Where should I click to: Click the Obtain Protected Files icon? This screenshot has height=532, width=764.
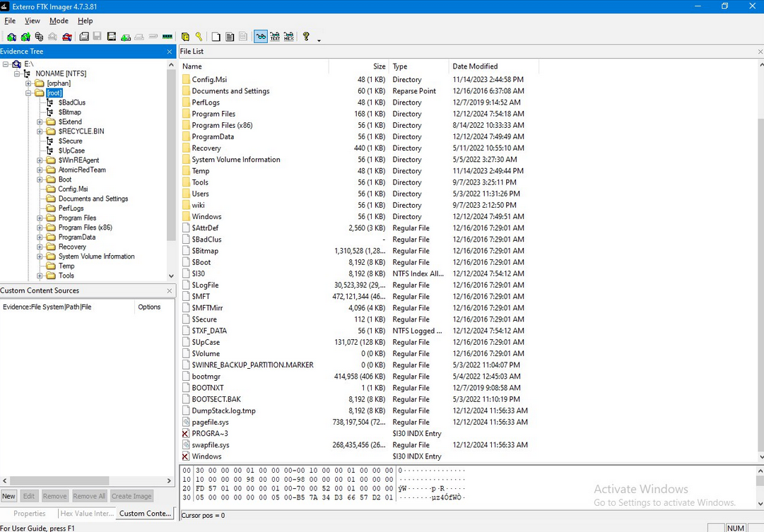185,37
